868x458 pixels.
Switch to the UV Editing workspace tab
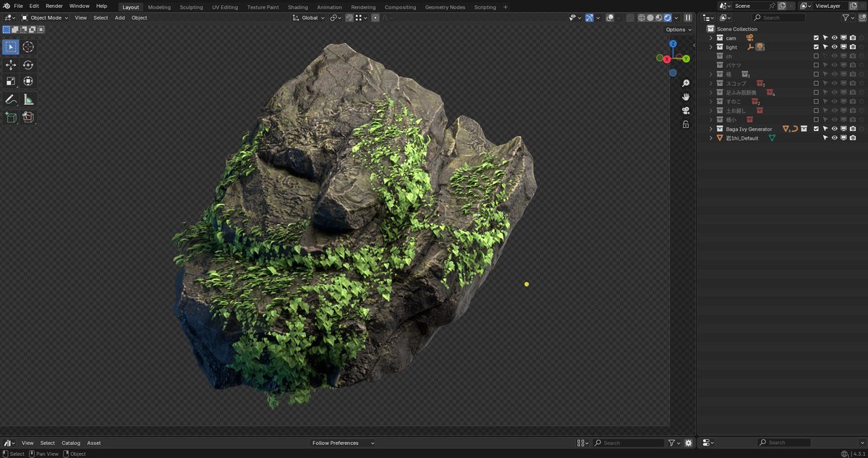point(224,7)
